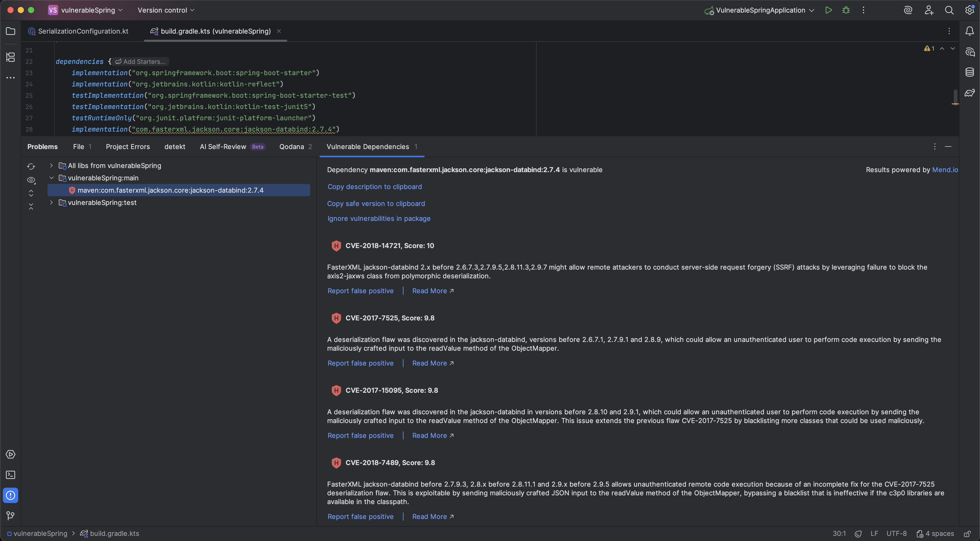Screen dimensions: 980x541
Task: Click 4 spaces indent setting
Action: [935, 534]
